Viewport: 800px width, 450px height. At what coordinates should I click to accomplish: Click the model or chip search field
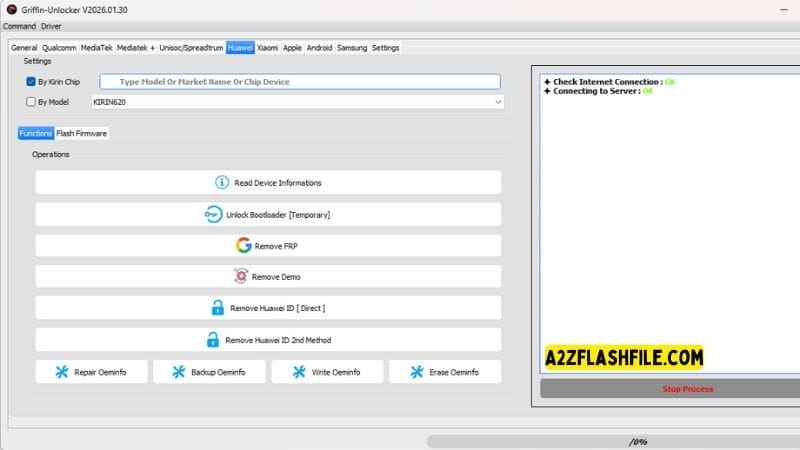pos(300,82)
